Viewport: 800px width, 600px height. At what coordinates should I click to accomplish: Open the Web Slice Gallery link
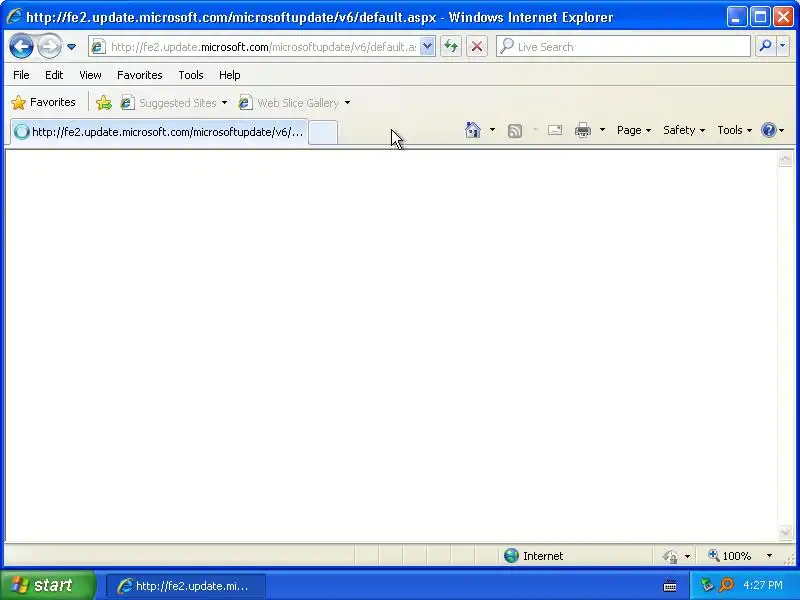pos(289,103)
